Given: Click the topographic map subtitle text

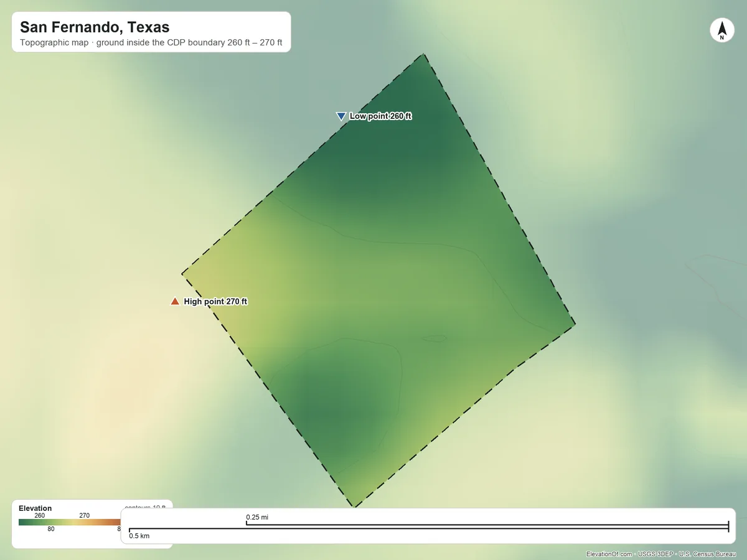Looking at the screenshot, I should pyautogui.click(x=151, y=44).
